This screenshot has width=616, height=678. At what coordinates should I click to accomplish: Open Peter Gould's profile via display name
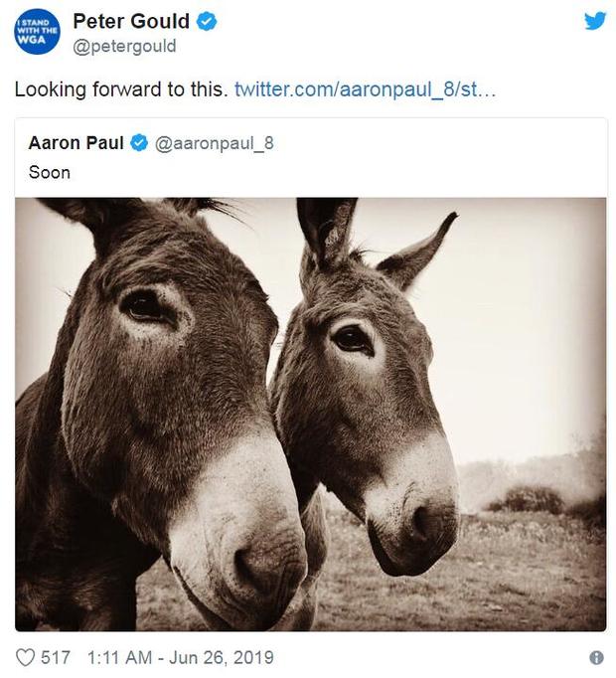coord(132,22)
